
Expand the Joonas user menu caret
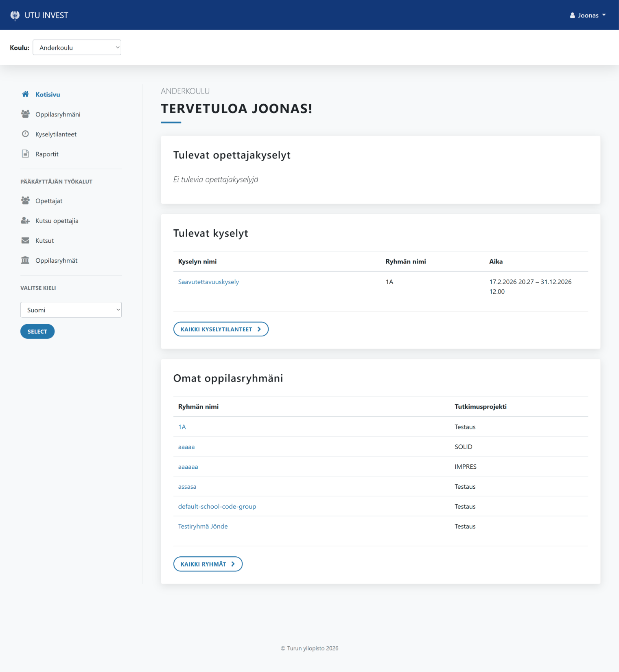click(x=604, y=15)
